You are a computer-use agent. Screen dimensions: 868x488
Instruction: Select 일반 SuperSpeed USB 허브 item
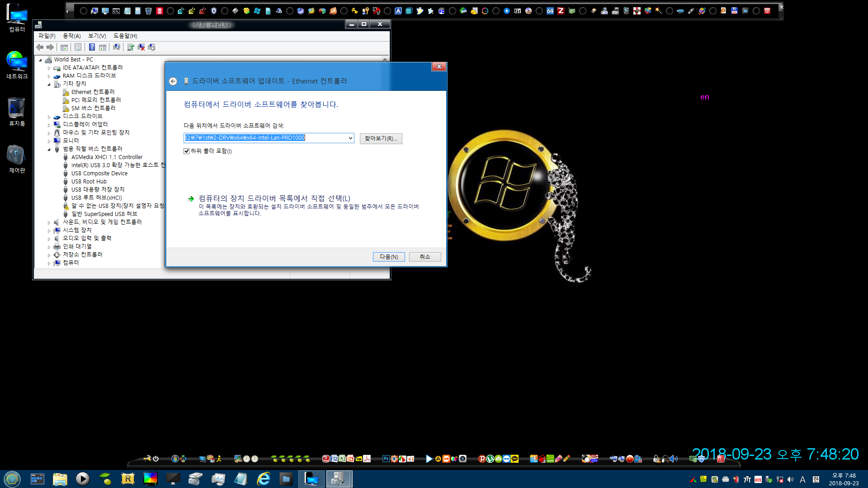pyautogui.click(x=104, y=214)
